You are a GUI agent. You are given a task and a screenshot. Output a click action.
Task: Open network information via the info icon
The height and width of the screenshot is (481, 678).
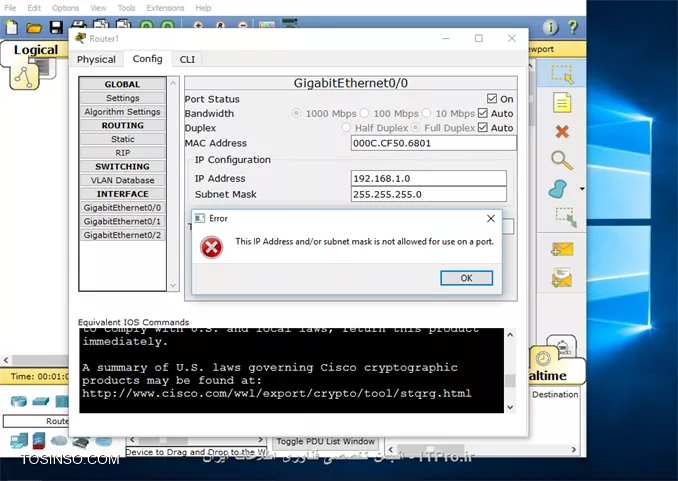[550, 27]
